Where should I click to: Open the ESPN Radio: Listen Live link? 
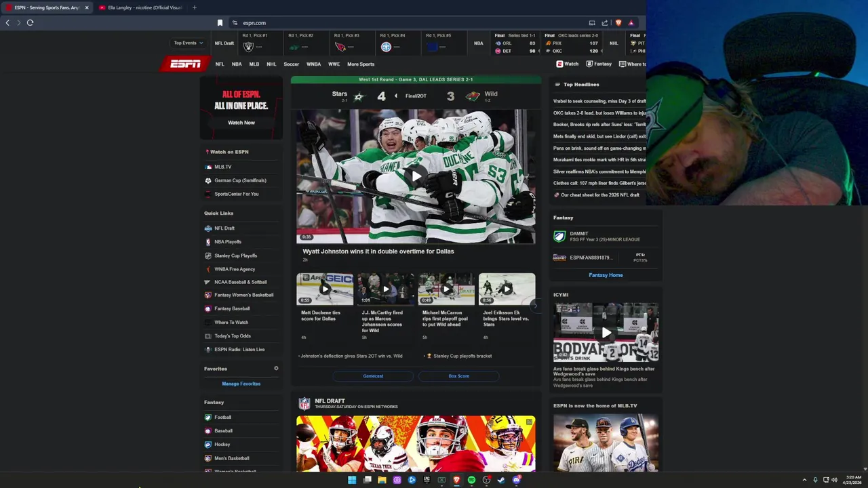(x=239, y=350)
